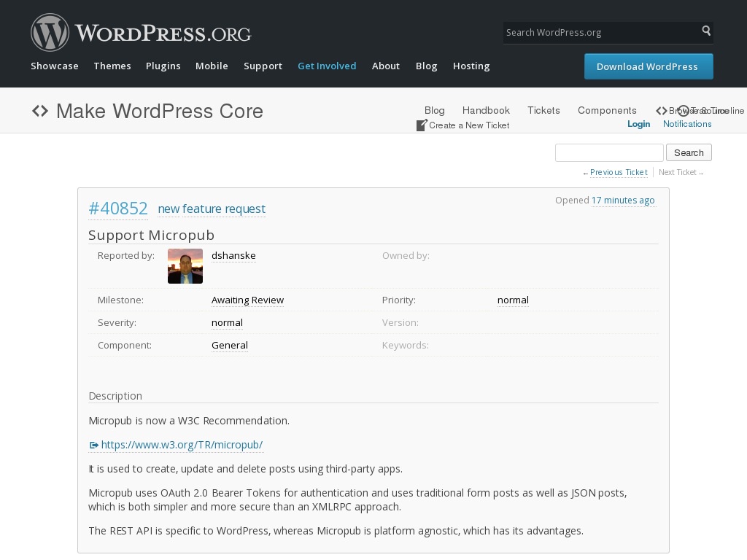Click dshanske's avatar photo
Viewport: 747px width, 560px height.
[185, 266]
